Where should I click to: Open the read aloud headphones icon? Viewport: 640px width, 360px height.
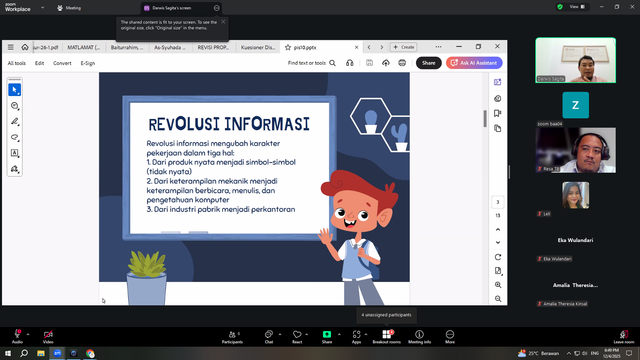350,63
